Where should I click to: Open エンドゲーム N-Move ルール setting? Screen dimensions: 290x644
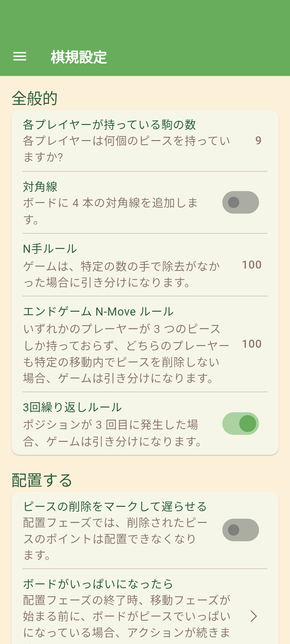(98, 312)
